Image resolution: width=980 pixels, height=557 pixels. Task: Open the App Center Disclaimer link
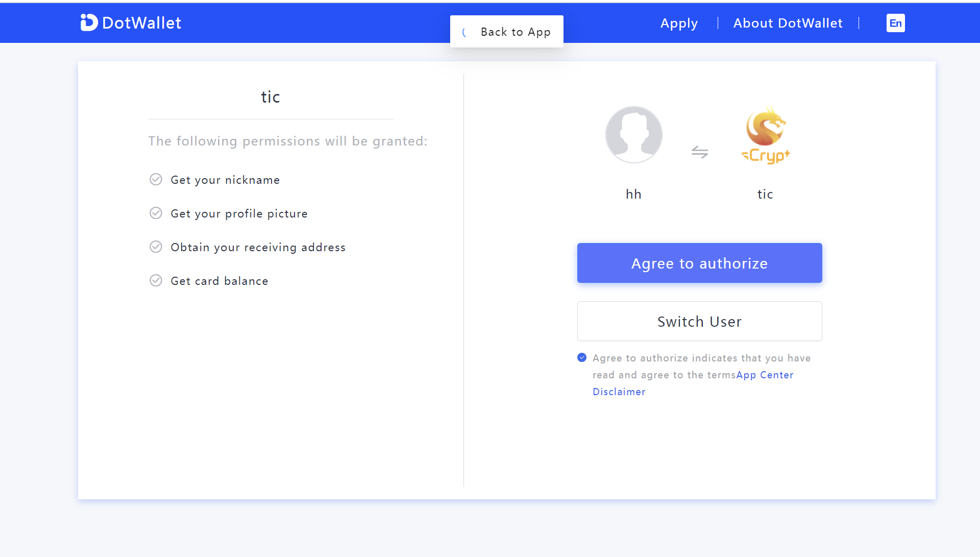[764, 375]
